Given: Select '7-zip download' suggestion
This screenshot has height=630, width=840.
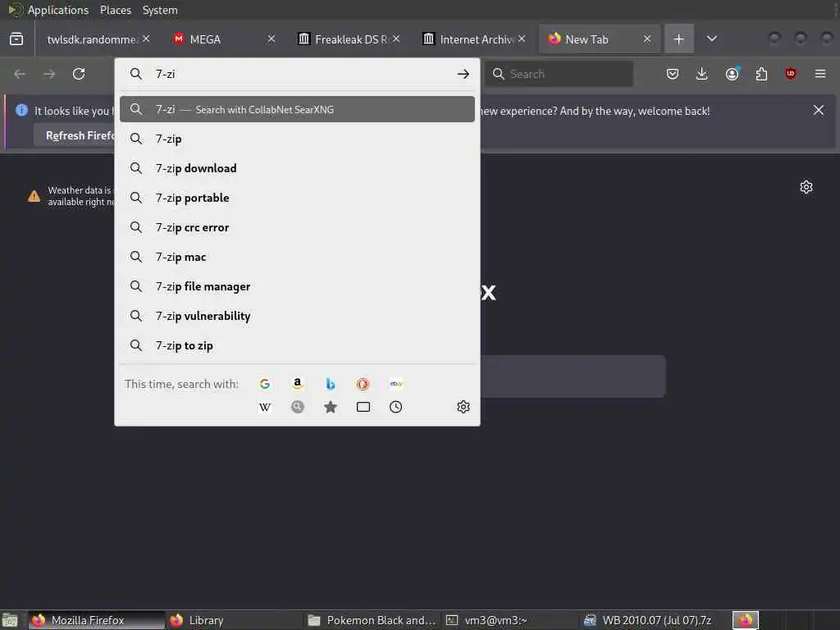Looking at the screenshot, I should 297,168.
